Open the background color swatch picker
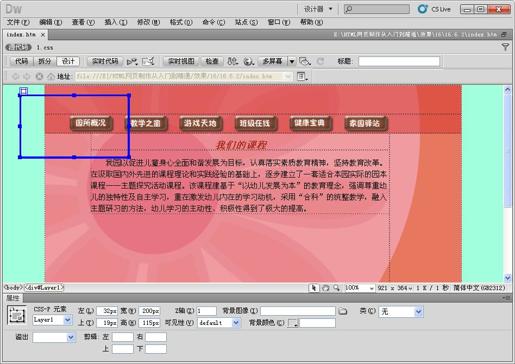515x364 pixels. coord(293,323)
